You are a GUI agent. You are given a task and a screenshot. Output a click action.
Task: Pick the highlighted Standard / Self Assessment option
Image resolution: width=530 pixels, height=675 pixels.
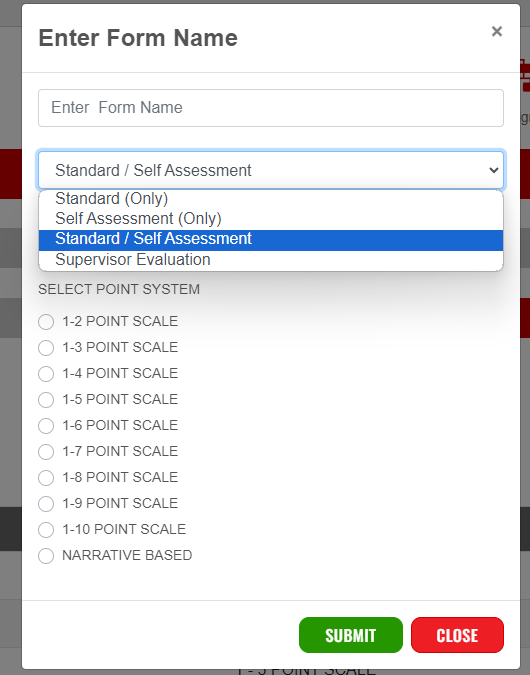[x=271, y=239]
